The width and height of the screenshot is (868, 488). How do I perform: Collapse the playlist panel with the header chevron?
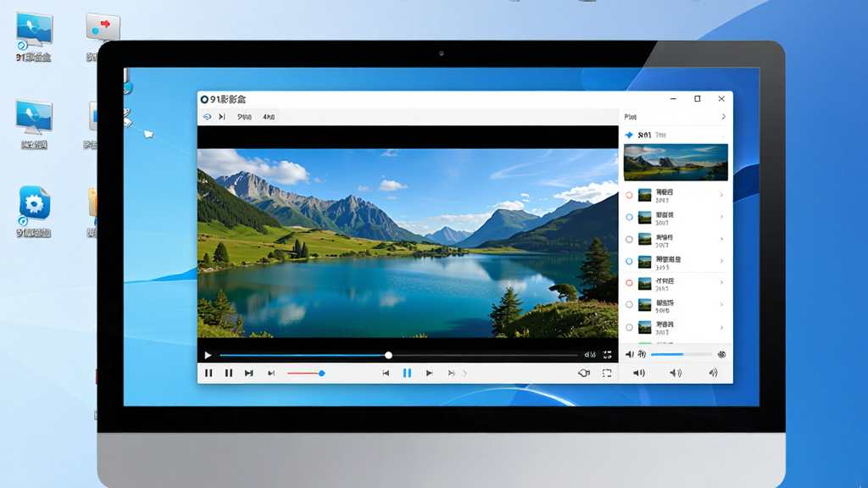[724, 117]
